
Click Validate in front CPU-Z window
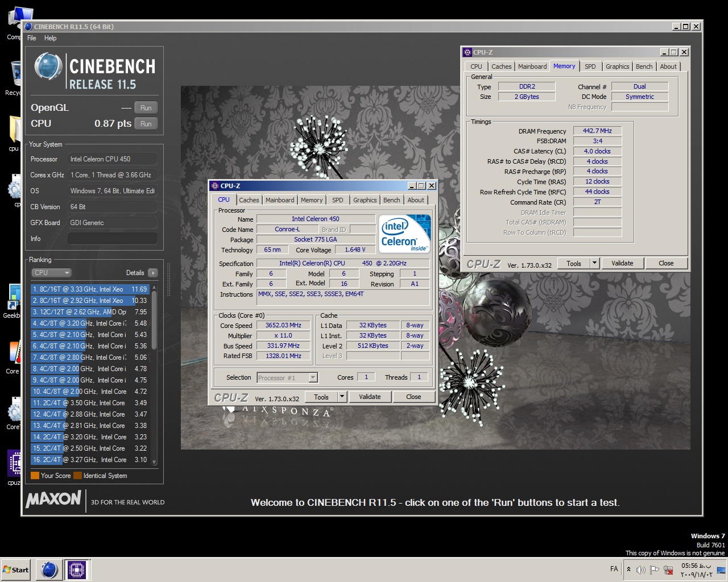click(370, 397)
